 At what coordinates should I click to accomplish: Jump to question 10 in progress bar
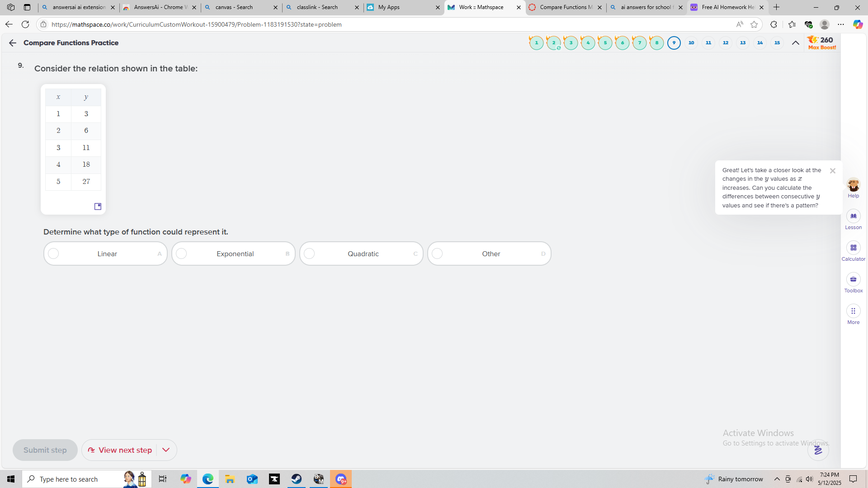(x=691, y=43)
